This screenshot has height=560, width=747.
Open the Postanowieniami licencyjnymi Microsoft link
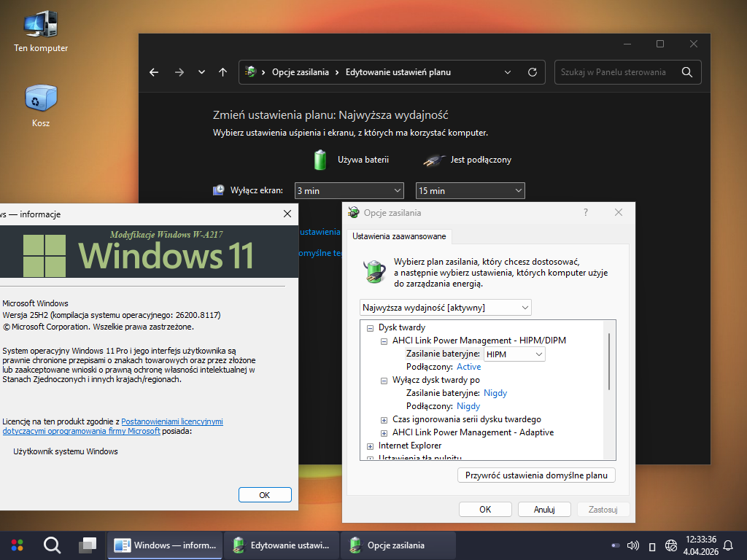(171, 421)
